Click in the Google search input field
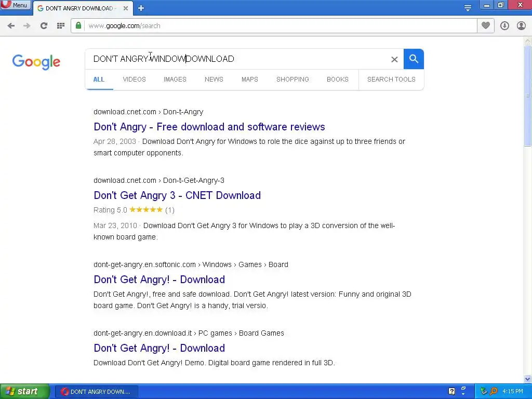Screen dimensions: 532x399 [x=237, y=59]
